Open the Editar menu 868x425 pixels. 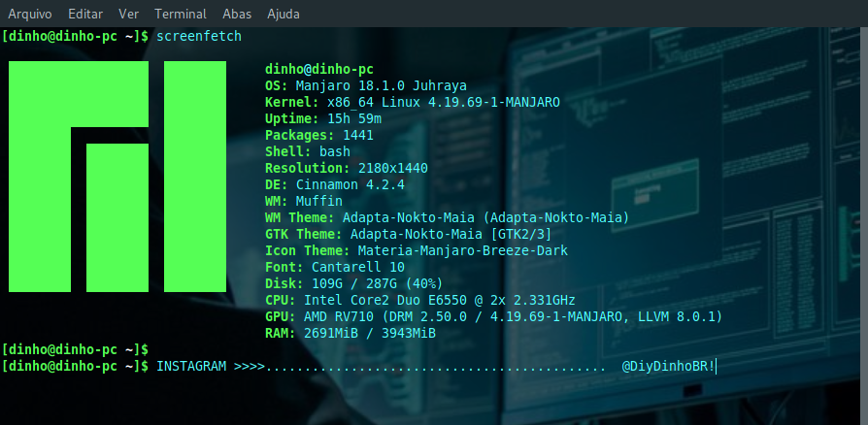pyautogui.click(x=85, y=14)
